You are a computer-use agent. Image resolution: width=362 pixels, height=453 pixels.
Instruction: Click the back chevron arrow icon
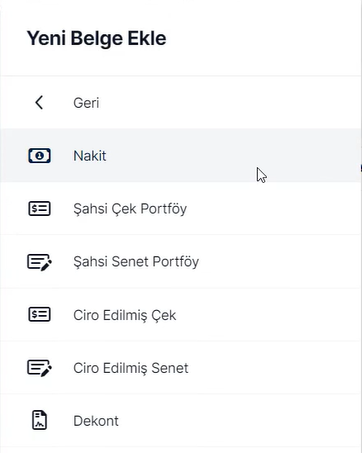[39, 102]
